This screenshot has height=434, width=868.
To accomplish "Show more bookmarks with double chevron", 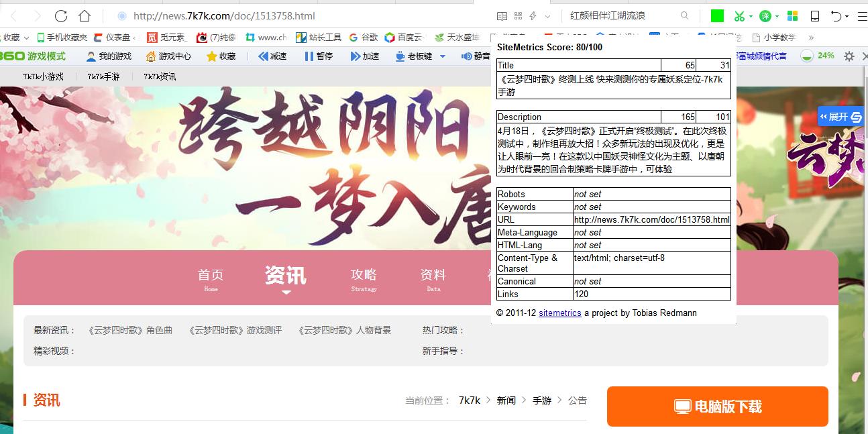I will (x=811, y=38).
